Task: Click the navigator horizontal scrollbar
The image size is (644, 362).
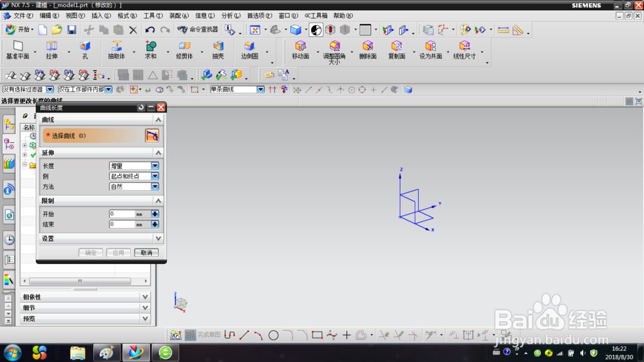Action: 80,281
